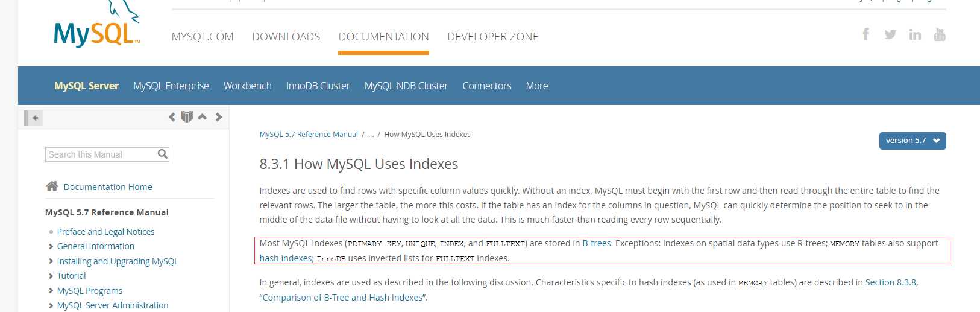Screen dimensions: 980x312
Task: Select InnoDB Cluster in the blue bar
Action: pos(318,86)
